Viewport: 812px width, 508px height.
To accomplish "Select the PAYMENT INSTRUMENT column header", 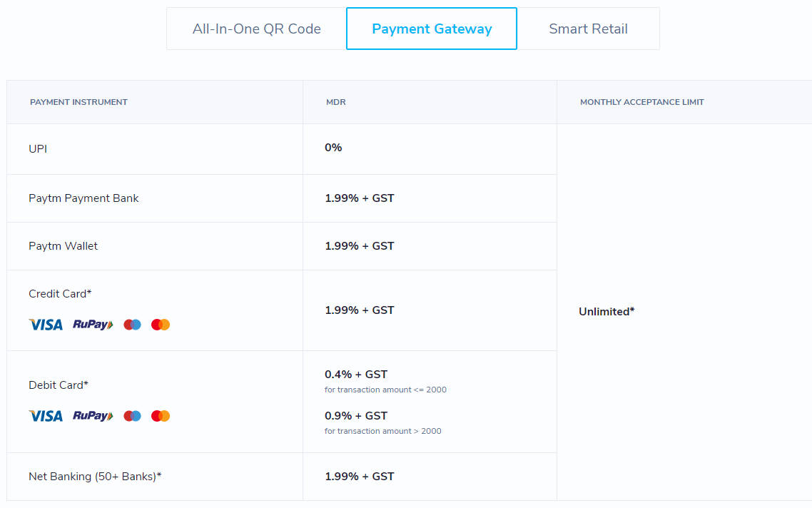I will coord(78,102).
